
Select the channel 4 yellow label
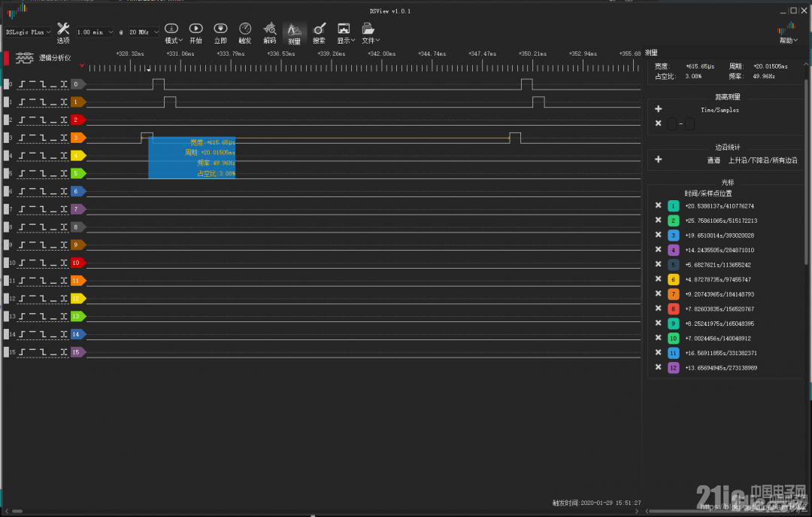point(77,156)
